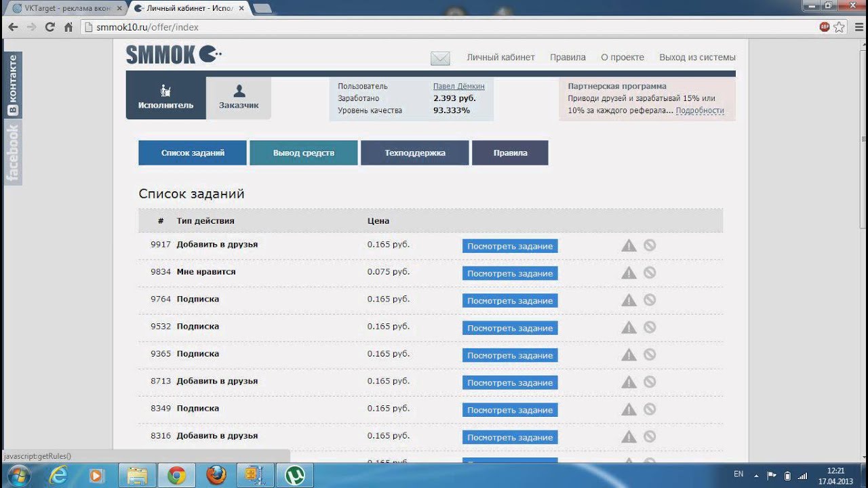
Task: Open the Windows Start menu
Action: [18, 475]
